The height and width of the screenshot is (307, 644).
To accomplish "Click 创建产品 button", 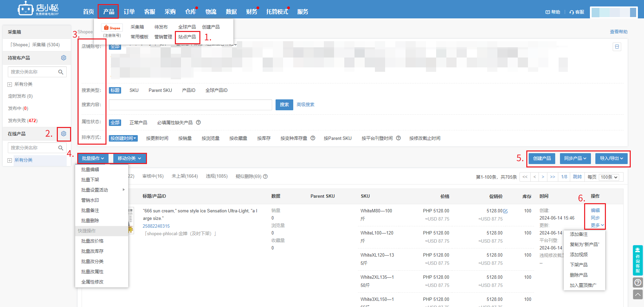I will [x=542, y=158].
